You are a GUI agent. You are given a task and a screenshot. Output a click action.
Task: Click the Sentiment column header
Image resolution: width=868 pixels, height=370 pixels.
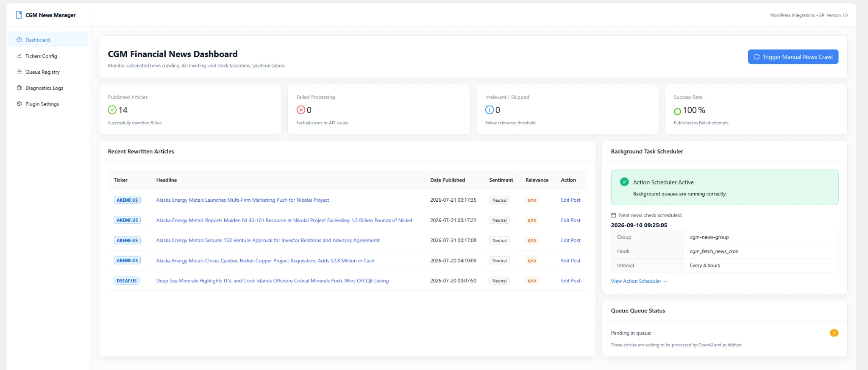pyautogui.click(x=501, y=180)
